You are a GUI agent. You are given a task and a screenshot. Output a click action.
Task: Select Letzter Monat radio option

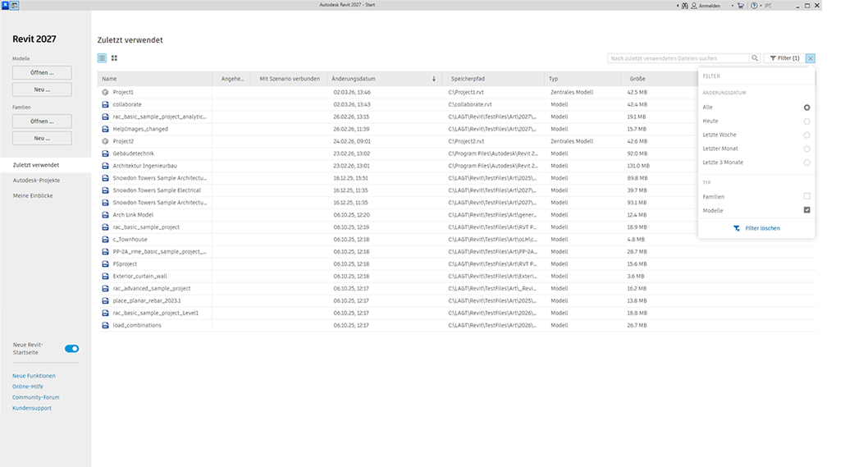click(806, 149)
